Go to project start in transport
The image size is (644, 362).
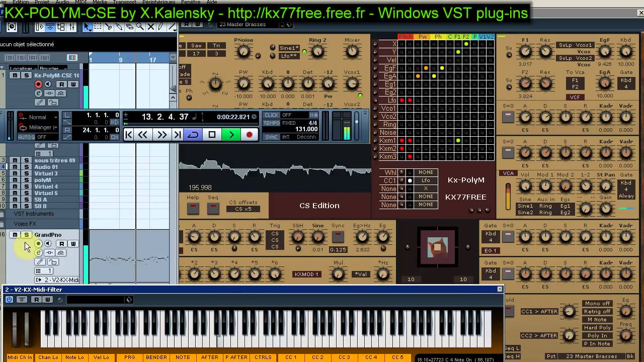[128, 135]
